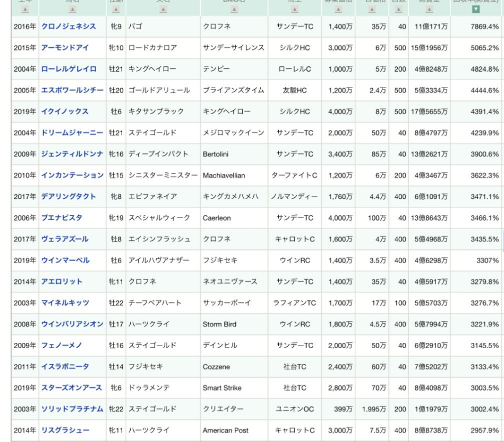The width and height of the screenshot is (504, 442).
Task: Open the スターズオンアース horse link
Action: click(x=71, y=388)
